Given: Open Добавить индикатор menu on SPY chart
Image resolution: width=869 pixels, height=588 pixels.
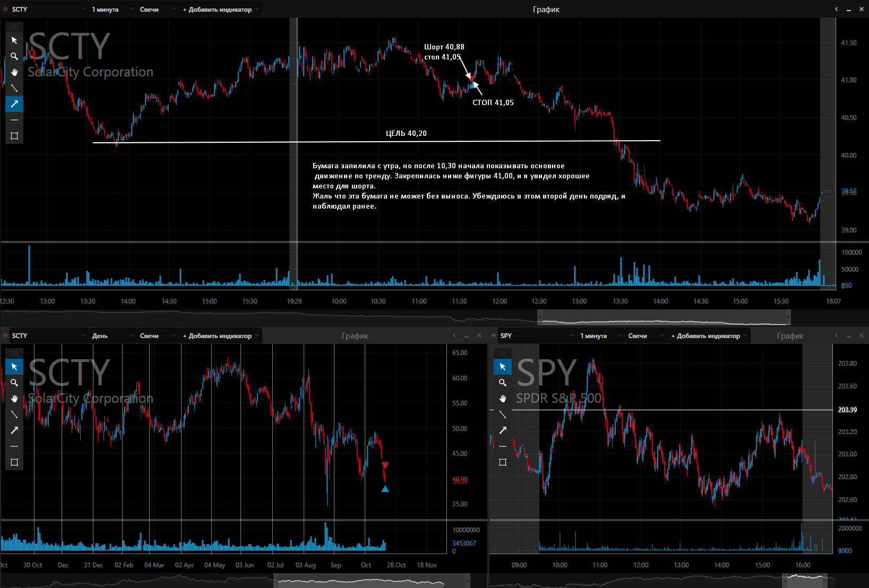Looking at the screenshot, I should (x=709, y=335).
